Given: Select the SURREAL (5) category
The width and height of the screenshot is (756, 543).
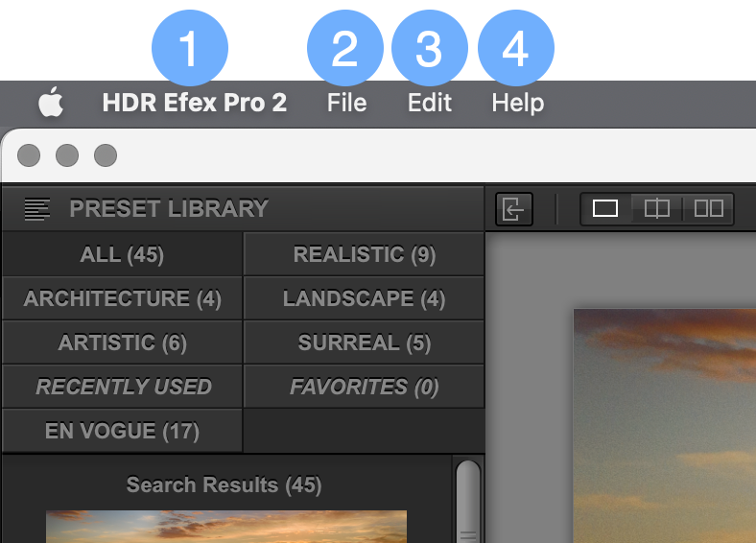Looking at the screenshot, I should 364,342.
